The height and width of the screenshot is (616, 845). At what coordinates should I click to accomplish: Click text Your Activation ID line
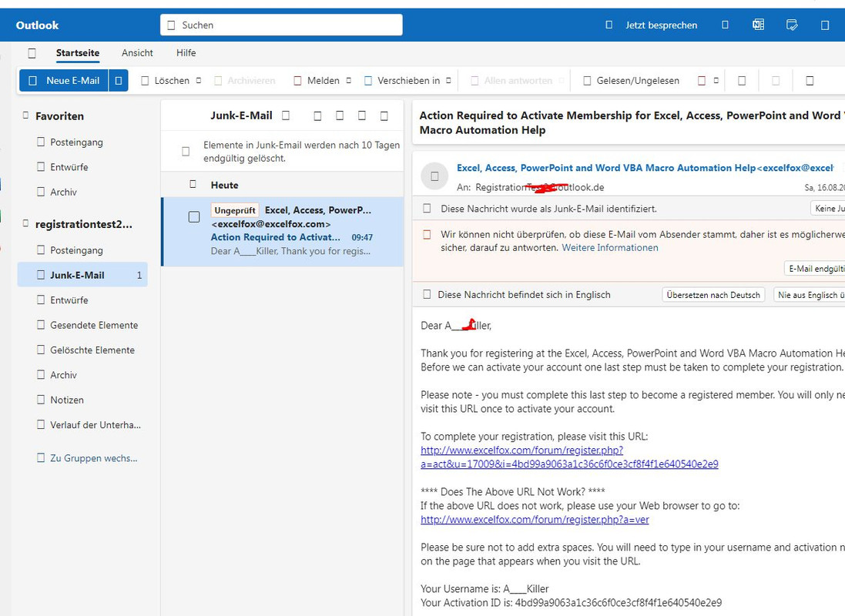coord(571,603)
